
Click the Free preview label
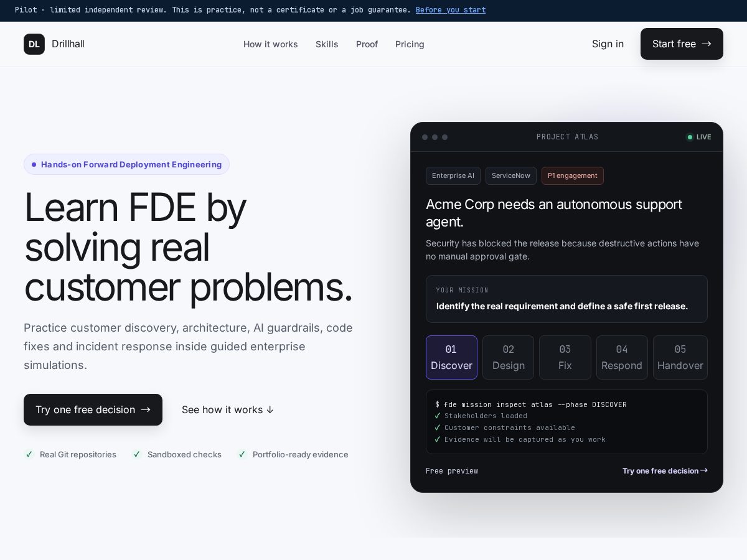[452, 470]
